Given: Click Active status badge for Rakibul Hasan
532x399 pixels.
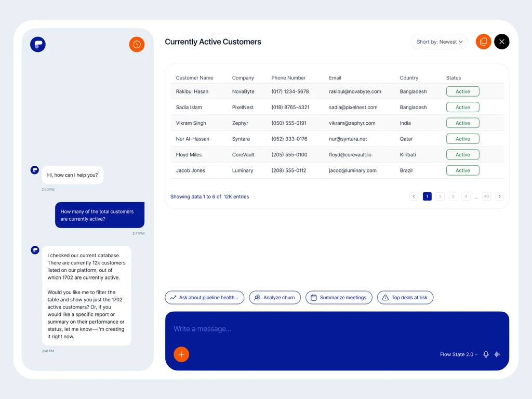Looking at the screenshot, I should point(463,91).
